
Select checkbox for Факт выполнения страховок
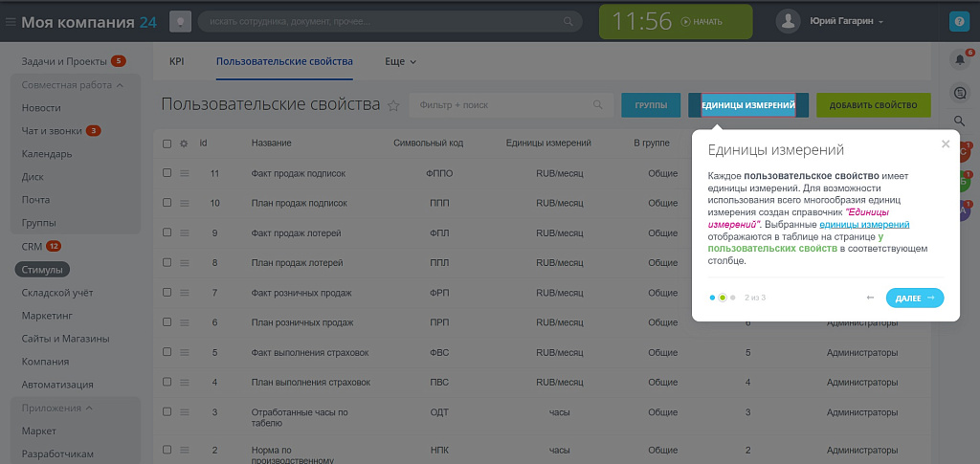point(167,352)
